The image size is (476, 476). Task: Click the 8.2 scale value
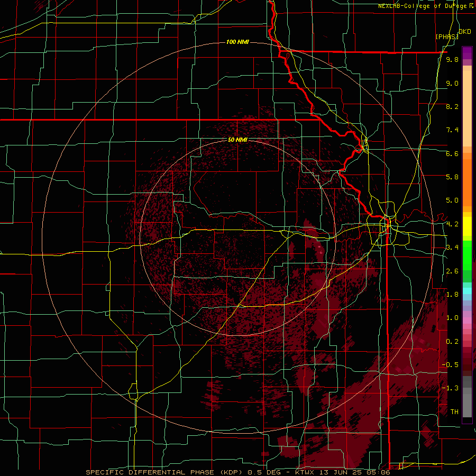[452, 106]
